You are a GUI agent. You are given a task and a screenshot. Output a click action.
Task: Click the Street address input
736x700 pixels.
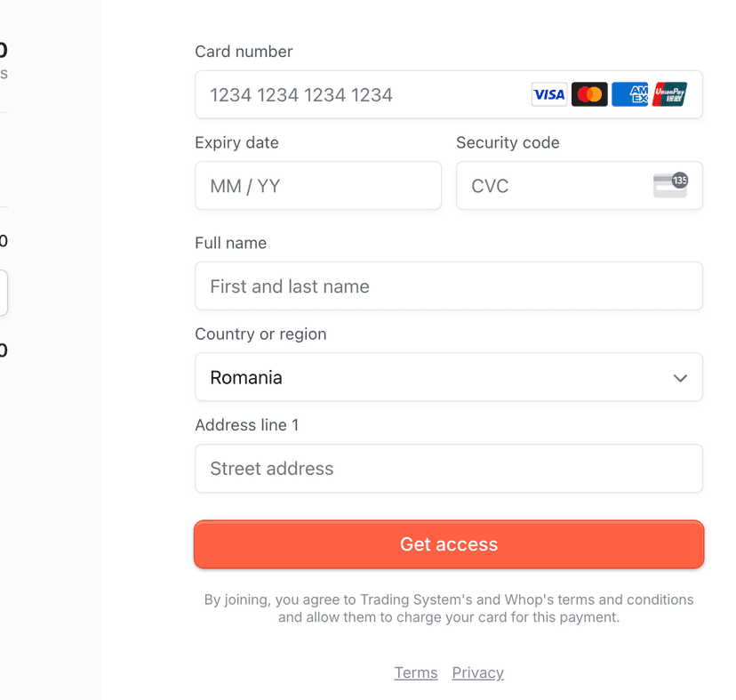[448, 469]
